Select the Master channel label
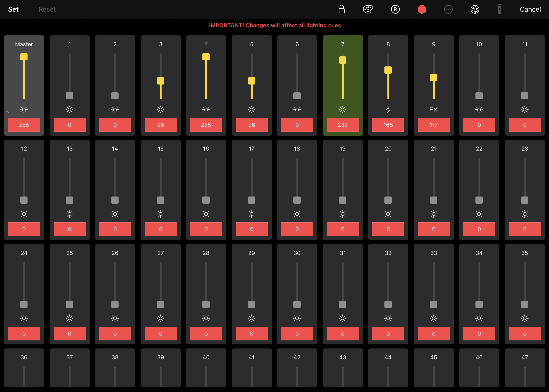 [24, 44]
